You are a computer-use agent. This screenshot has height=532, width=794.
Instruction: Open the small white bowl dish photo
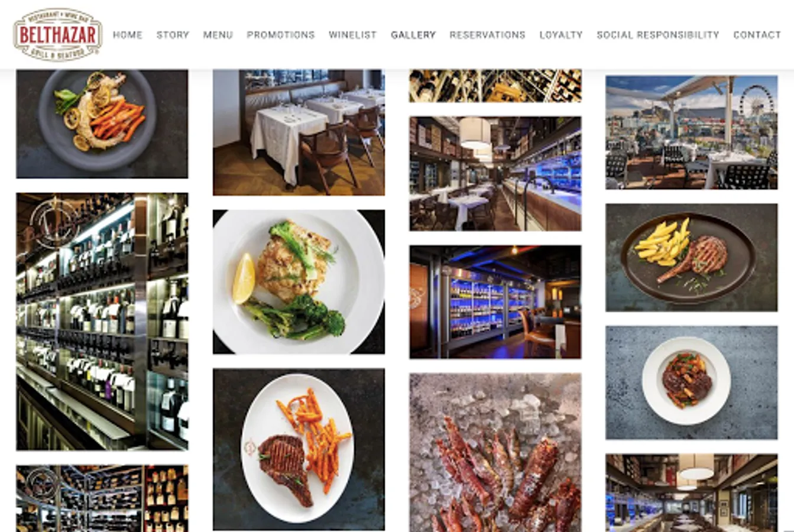click(692, 382)
